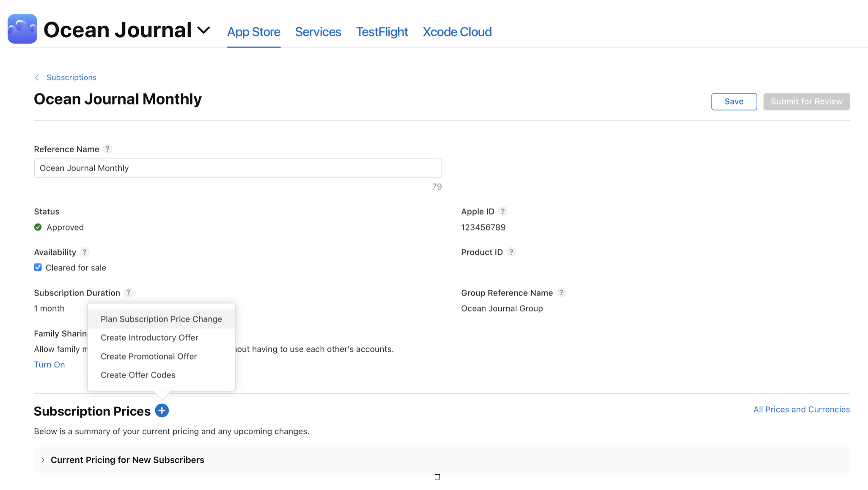Click the question mark next to Subscription Duration
The width and height of the screenshot is (868, 490).
click(129, 292)
